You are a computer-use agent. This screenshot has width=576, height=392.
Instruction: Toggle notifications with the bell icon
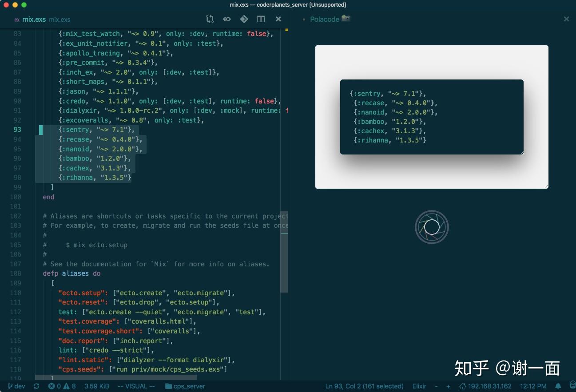559,386
